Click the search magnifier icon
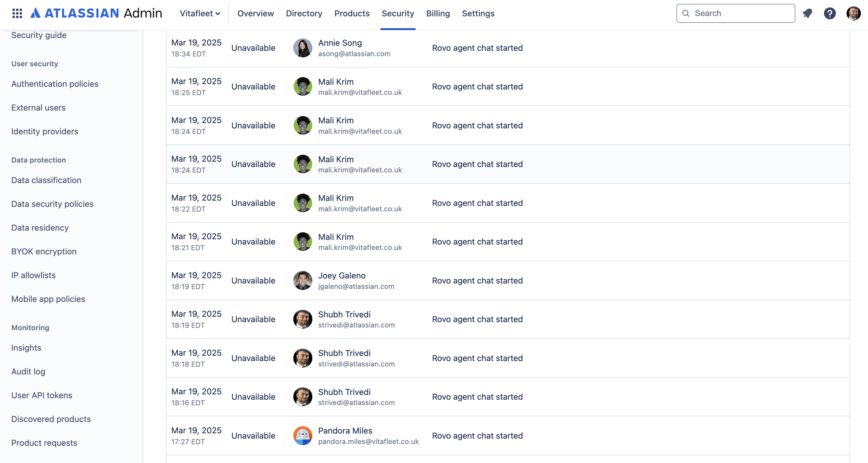The image size is (868, 463). coord(686,13)
